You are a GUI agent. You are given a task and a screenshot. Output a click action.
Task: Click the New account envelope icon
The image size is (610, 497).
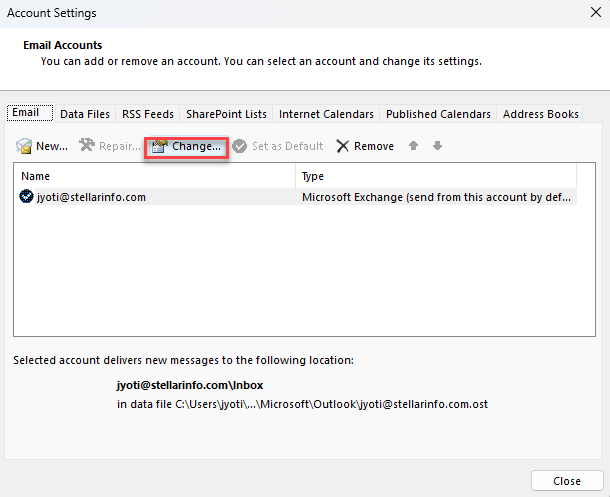coord(24,146)
